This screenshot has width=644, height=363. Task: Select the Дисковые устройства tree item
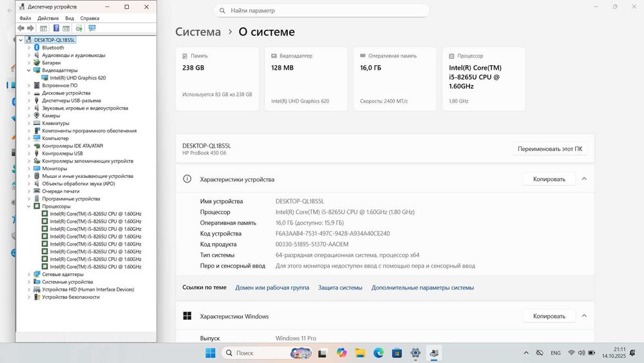coord(66,93)
